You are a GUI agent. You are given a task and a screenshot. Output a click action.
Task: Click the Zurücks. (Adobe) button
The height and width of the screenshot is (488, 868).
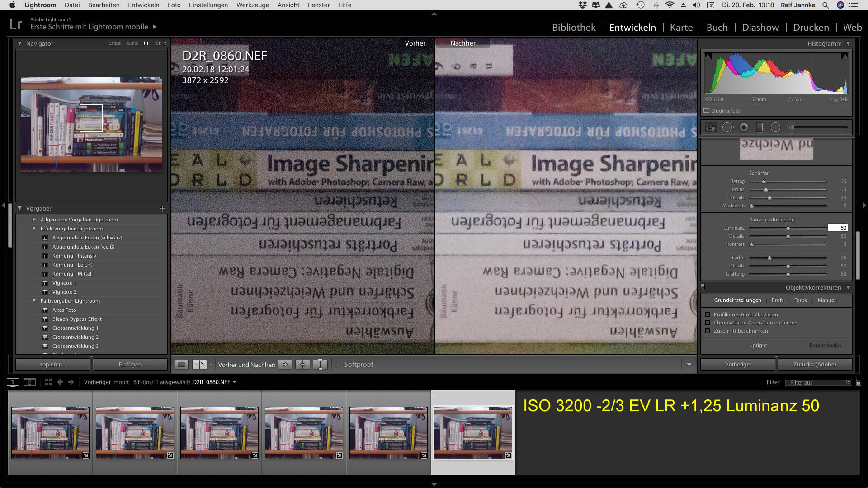click(814, 365)
